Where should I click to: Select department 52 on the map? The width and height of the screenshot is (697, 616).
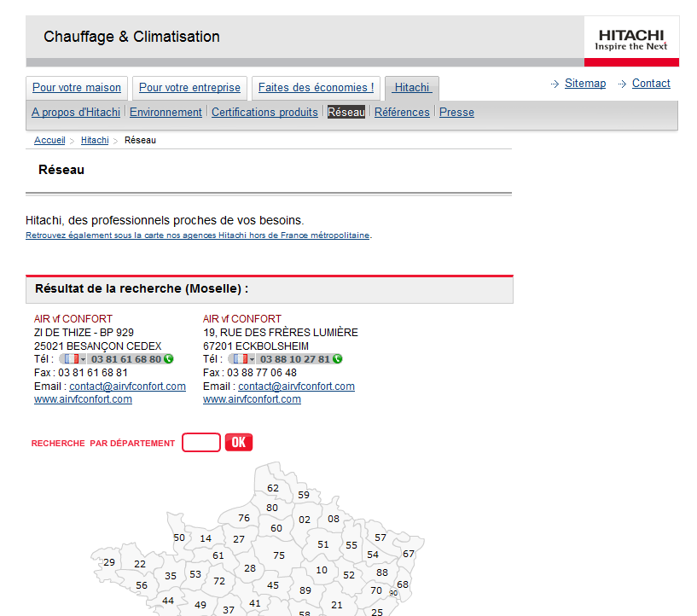tap(349, 575)
